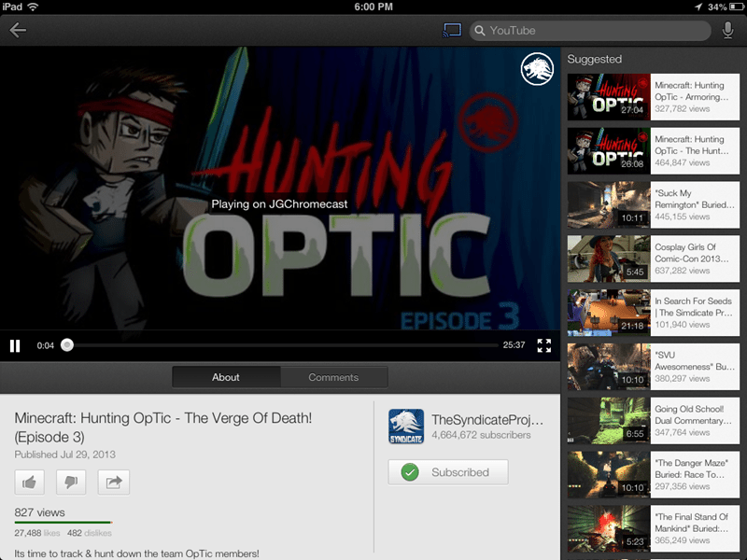747x560 pixels.
Task: Open "The Final Stand Of Mankind" thumbnail
Action: point(609,528)
